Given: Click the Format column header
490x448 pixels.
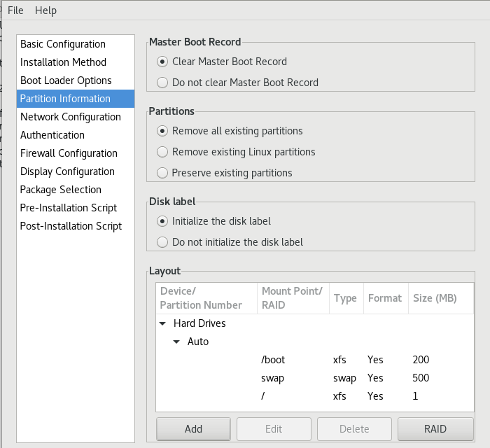Looking at the screenshot, I should (x=386, y=298).
